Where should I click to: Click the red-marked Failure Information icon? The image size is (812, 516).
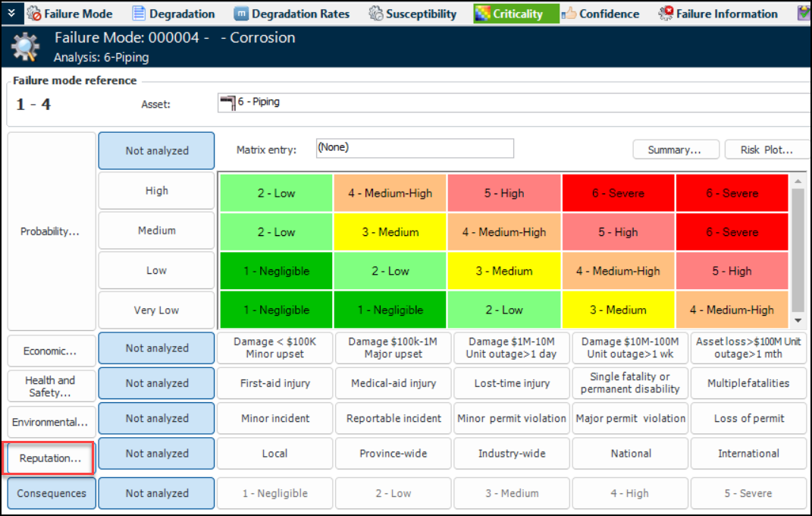pos(666,14)
